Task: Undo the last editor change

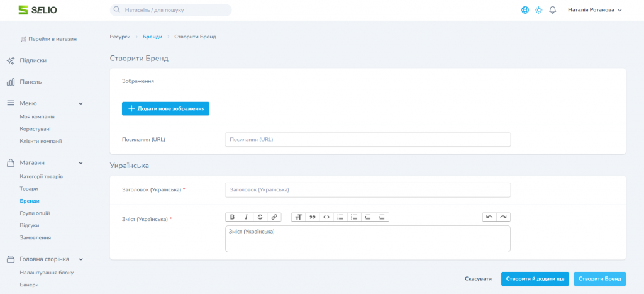Action: [x=489, y=217]
